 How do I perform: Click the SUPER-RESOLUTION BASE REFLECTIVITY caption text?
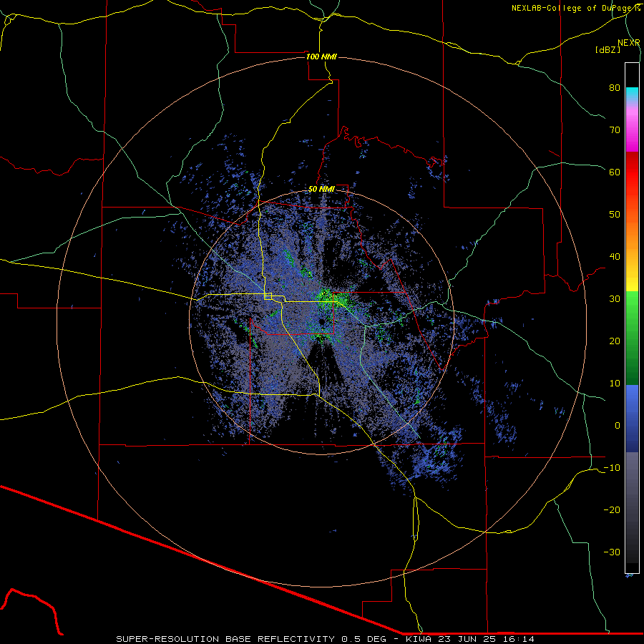[x=225, y=639]
